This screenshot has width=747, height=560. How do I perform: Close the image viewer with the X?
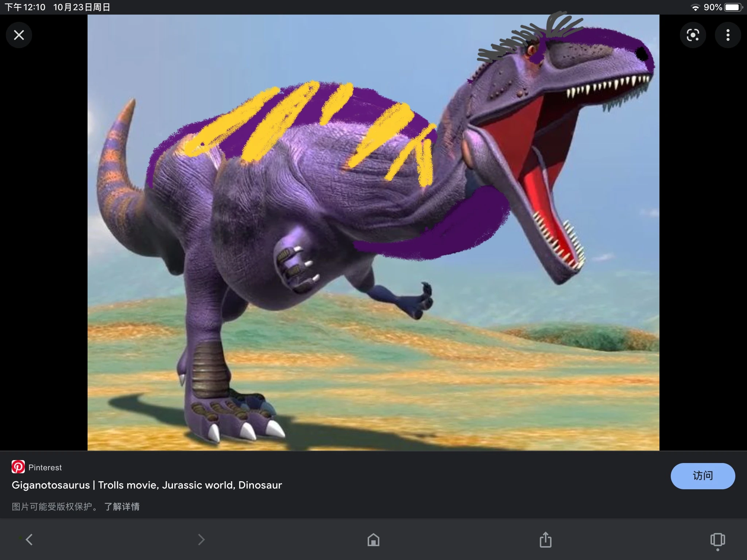pyautogui.click(x=19, y=35)
